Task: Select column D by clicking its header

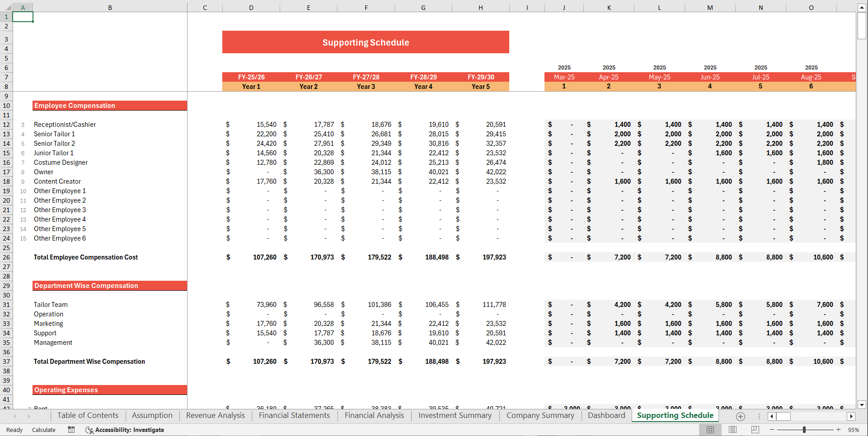Action: 251,7
